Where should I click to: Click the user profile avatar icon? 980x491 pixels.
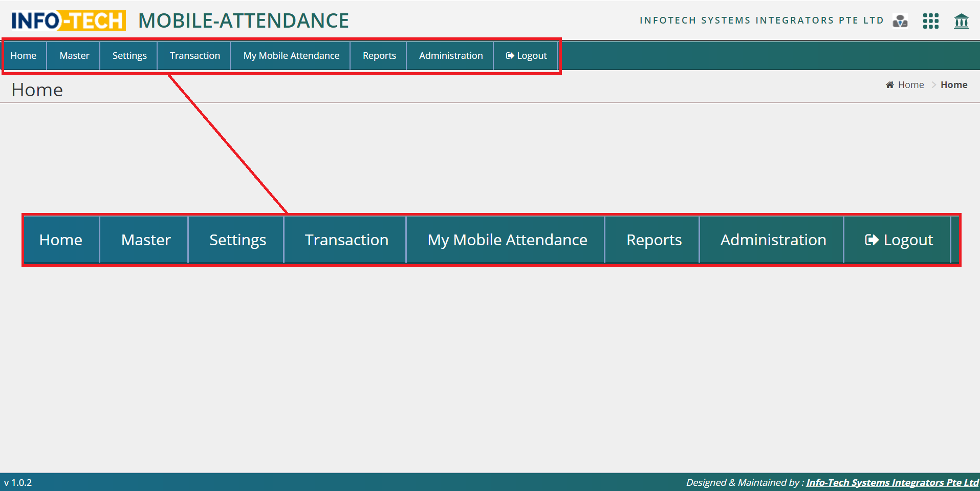click(x=900, y=21)
